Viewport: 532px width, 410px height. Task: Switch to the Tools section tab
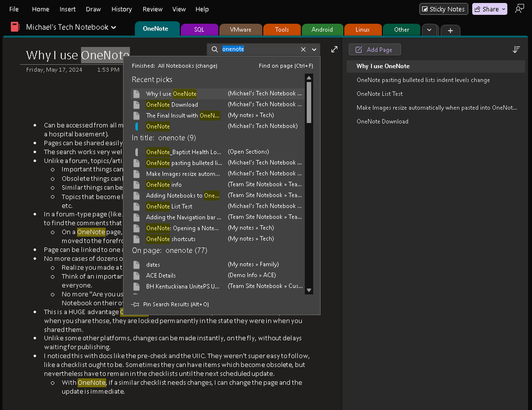pos(282,30)
